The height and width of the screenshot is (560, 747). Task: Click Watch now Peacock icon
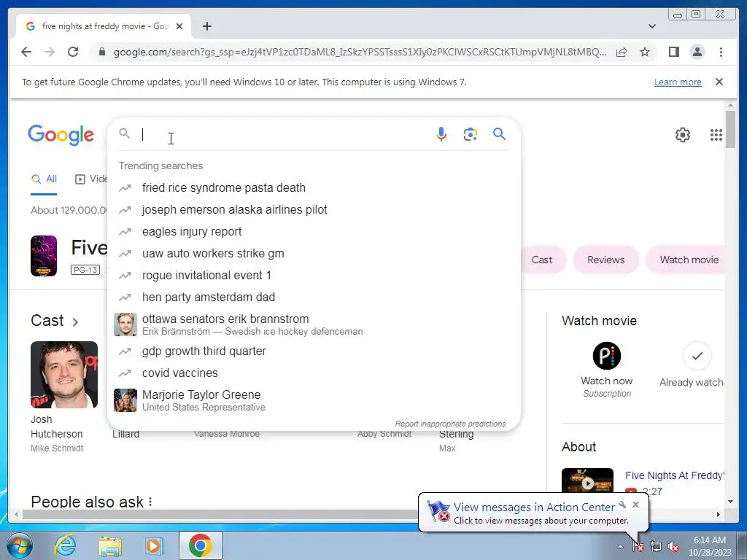click(x=606, y=356)
